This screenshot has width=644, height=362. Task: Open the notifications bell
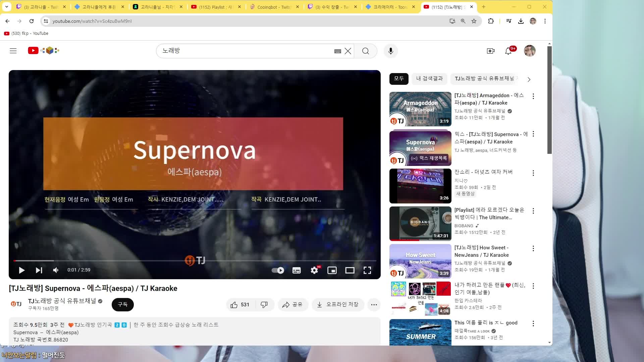tap(508, 51)
